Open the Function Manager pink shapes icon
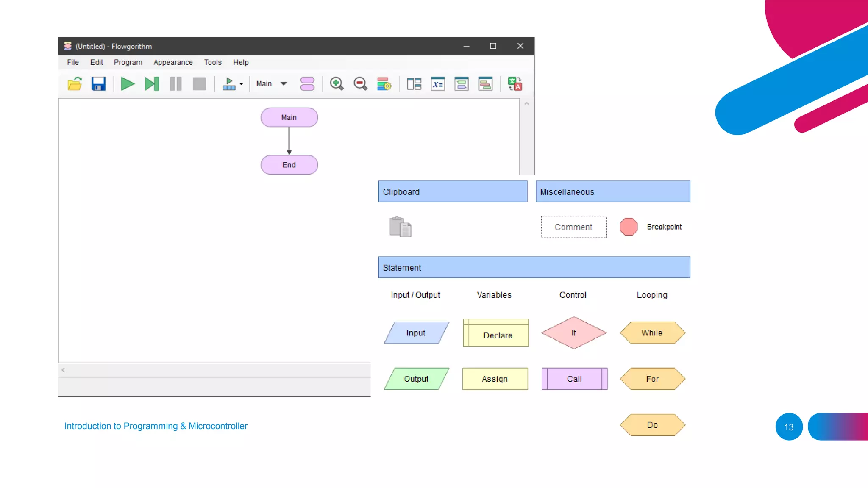Viewport: 868px width, 488px height. pyautogui.click(x=307, y=84)
